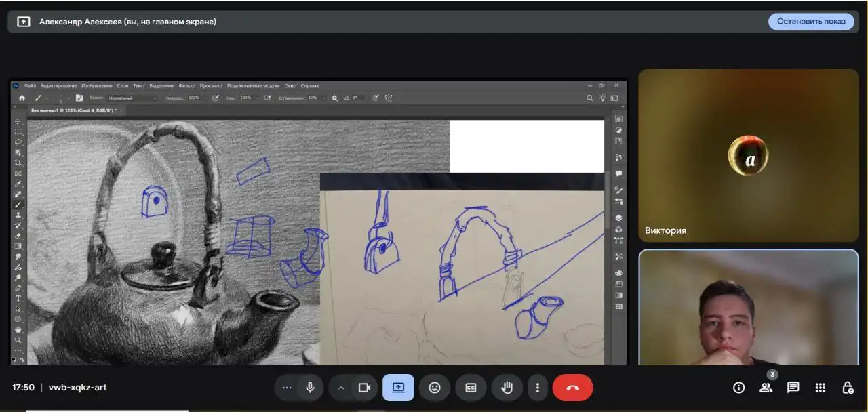
Task: Select the Zoom magnifier tool
Action: (18, 339)
